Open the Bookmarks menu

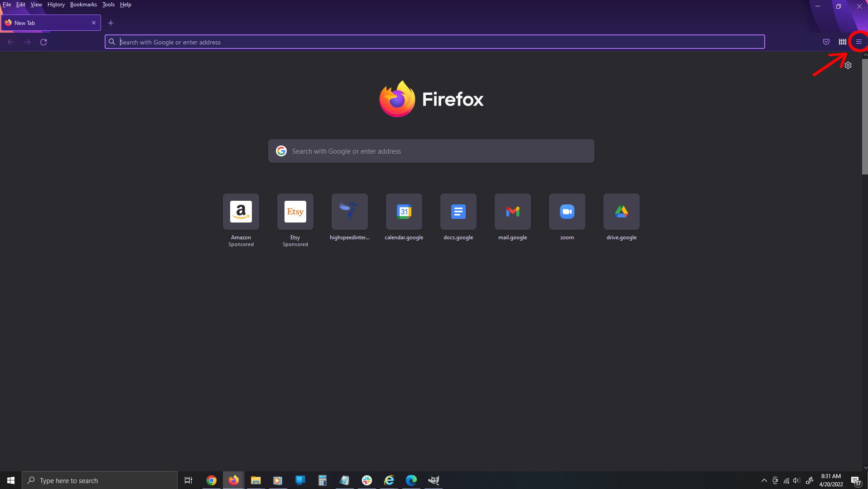83,5
